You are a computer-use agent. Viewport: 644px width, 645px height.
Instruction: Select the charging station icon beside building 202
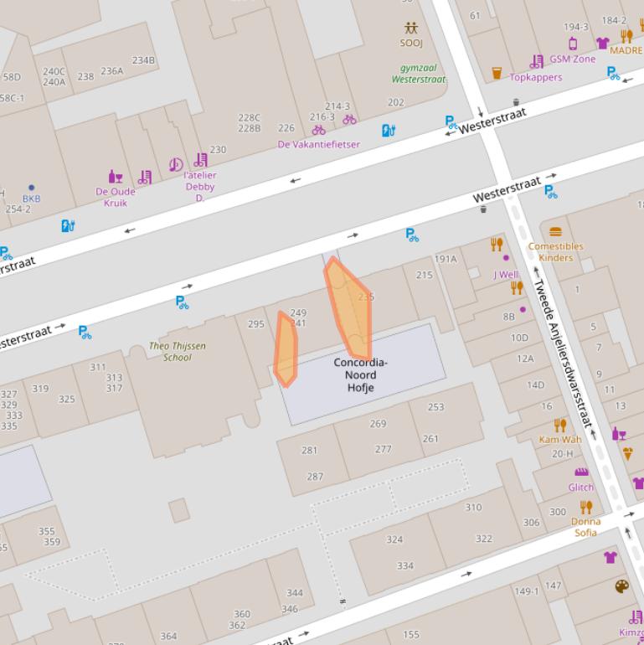(x=388, y=130)
